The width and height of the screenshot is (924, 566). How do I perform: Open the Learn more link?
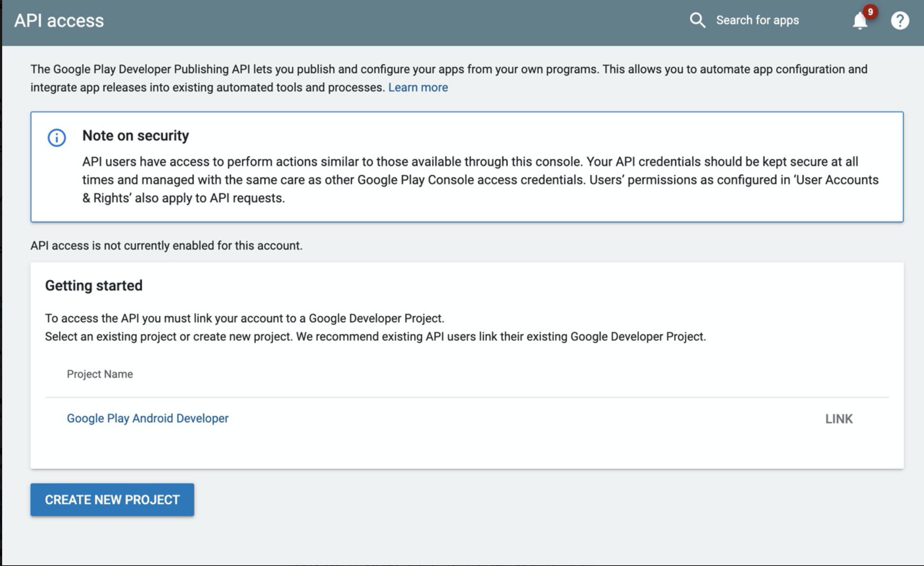(x=418, y=87)
